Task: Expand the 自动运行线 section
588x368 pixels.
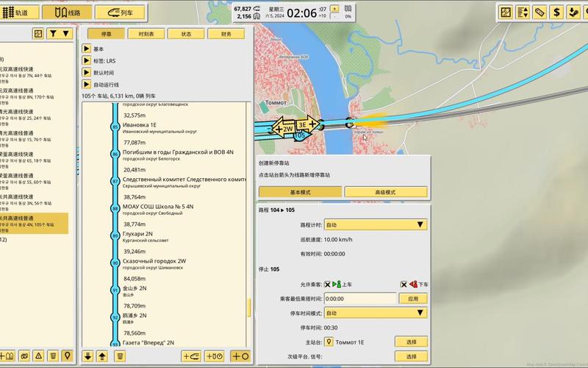Action: (87, 85)
